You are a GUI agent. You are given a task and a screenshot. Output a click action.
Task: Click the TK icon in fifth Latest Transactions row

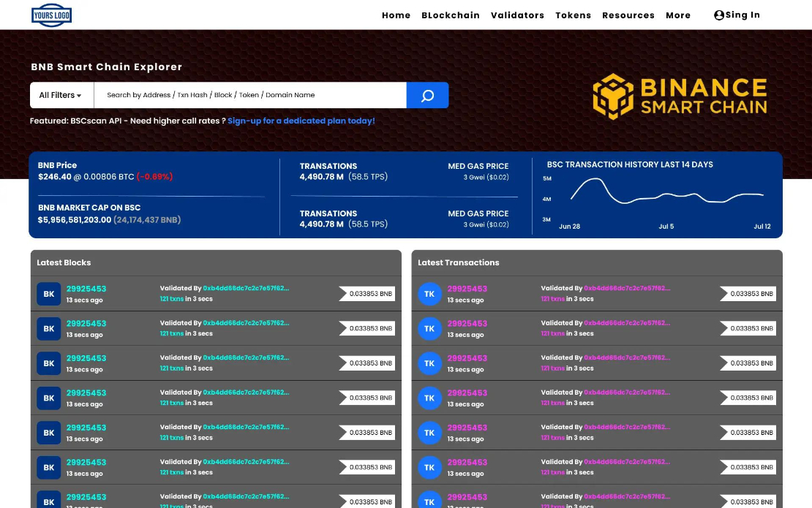click(429, 433)
